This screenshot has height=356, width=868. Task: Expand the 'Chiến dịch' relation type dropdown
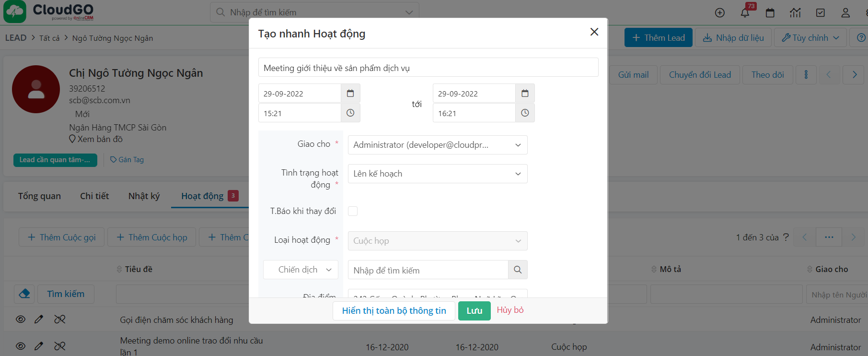(x=301, y=270)
